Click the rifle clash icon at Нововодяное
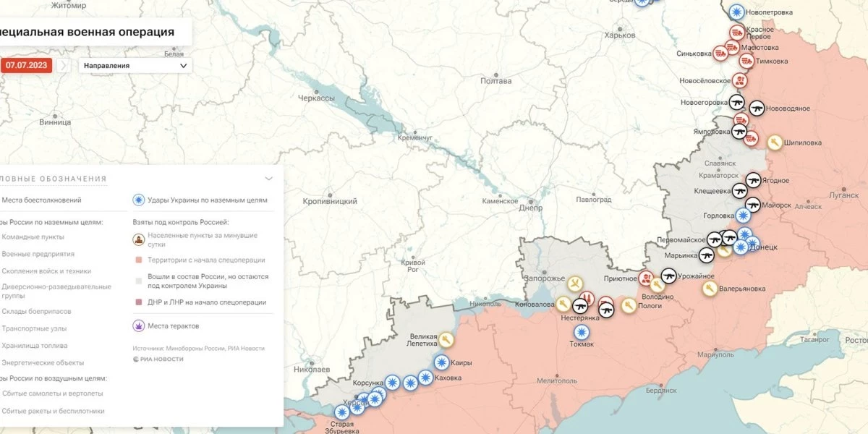The image size is (868, 434). 757,108
